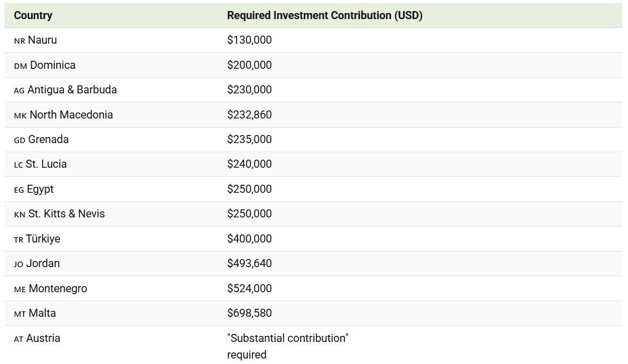Click North Macedonia's $232,860 amount
The height and width of the screenshot is (364, 628).
tap(249, 115)
